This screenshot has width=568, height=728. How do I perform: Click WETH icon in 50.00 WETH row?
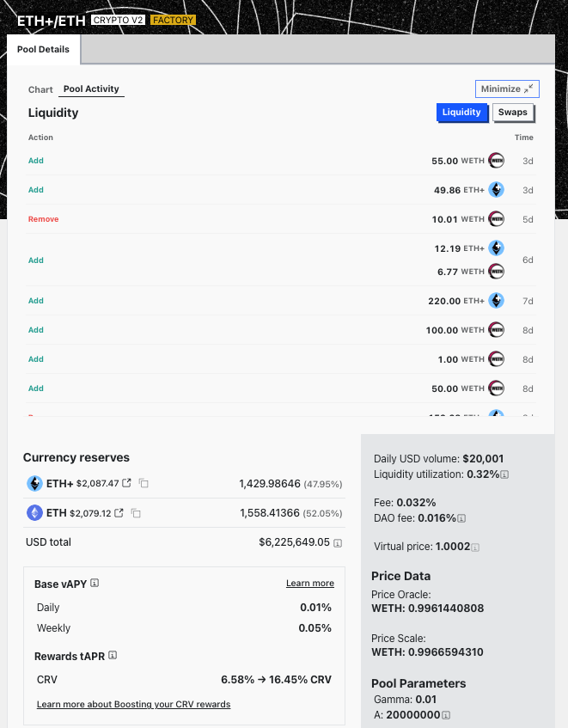[x=496, y=388]
